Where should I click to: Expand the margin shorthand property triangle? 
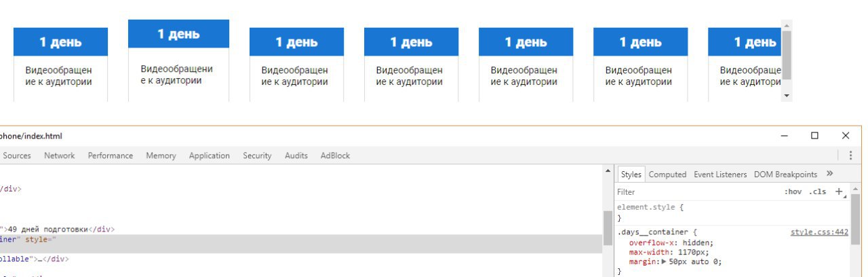664,261
